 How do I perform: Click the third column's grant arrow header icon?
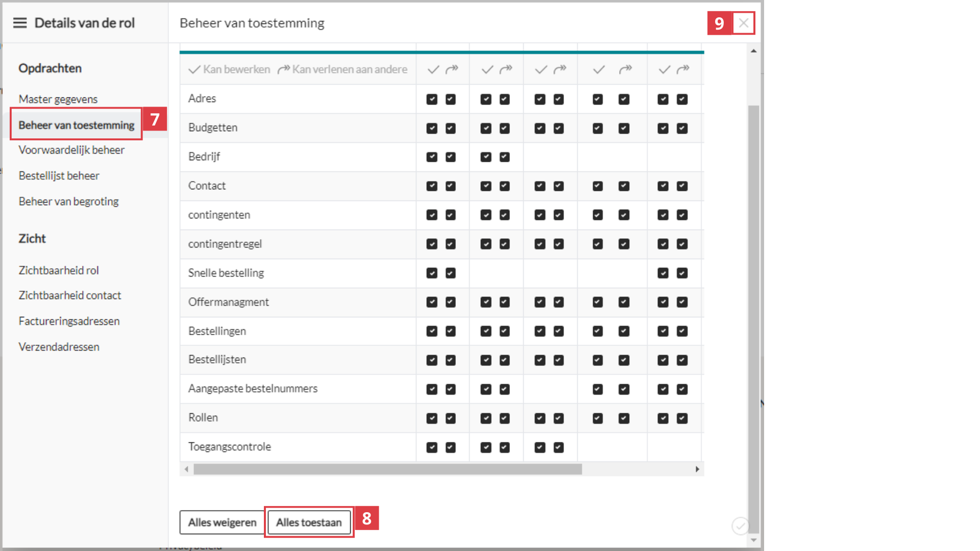(x=560, y=69)
